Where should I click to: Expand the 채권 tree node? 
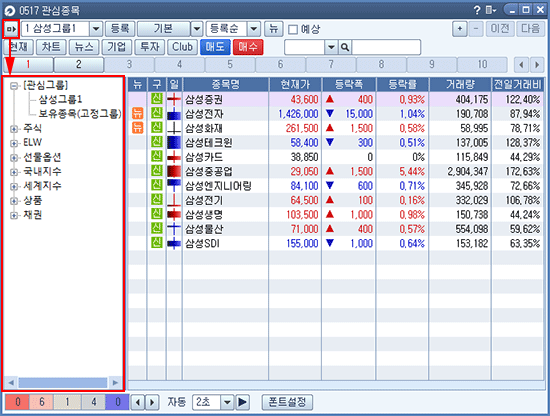tap(14, 215)
